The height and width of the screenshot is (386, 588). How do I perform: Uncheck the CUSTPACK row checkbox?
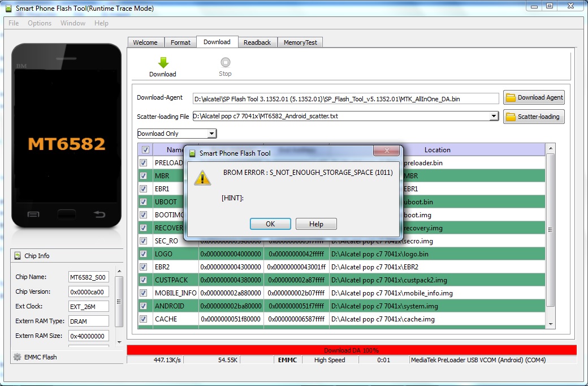point(143,280)
